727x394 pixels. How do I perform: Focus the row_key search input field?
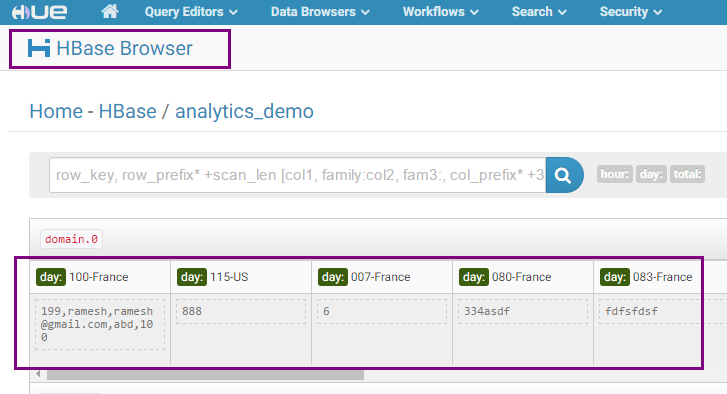[x=298, y=175]
